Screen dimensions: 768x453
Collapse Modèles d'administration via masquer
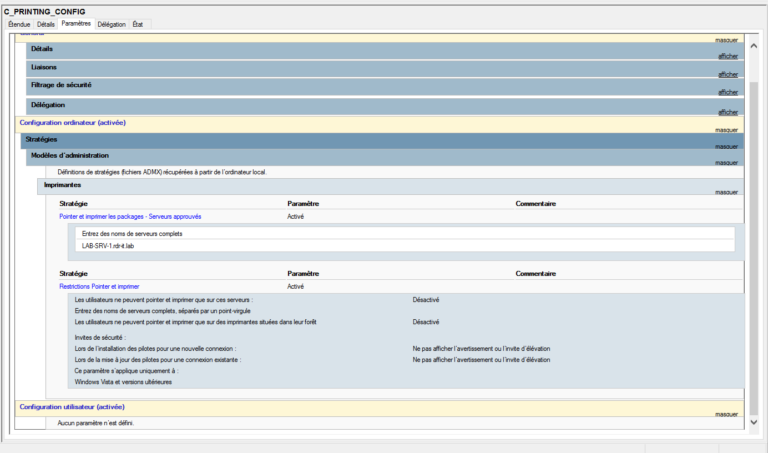pyautogui.click(x=726, y=163)
